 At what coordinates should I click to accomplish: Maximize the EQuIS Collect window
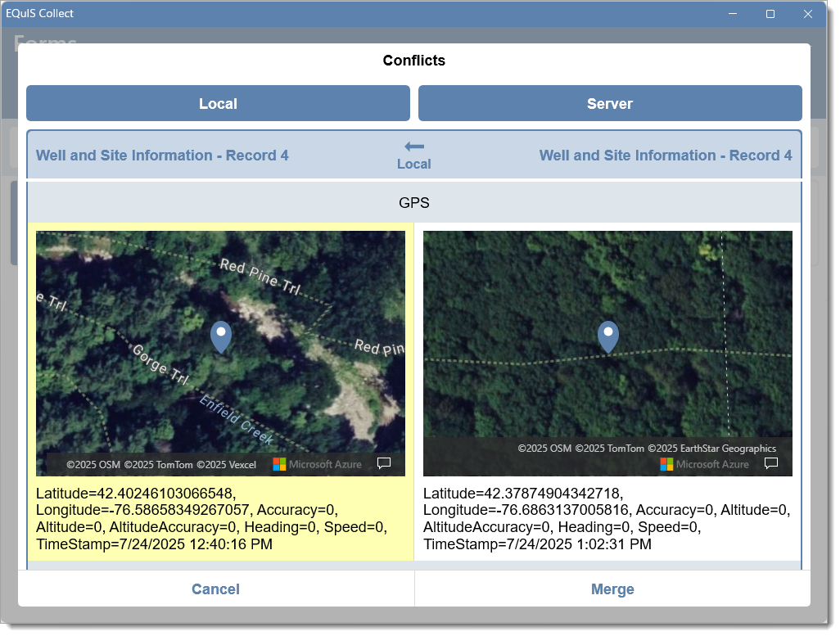point(770,13)
